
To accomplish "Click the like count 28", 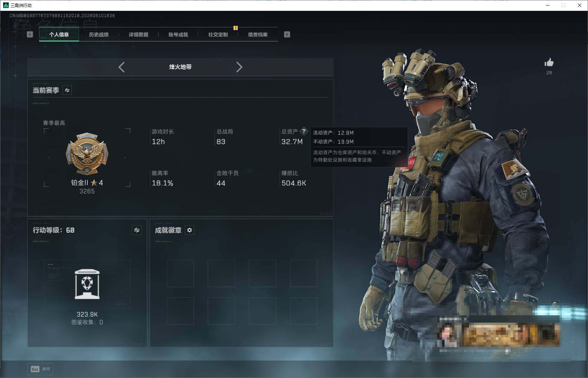I will [549, 73].
